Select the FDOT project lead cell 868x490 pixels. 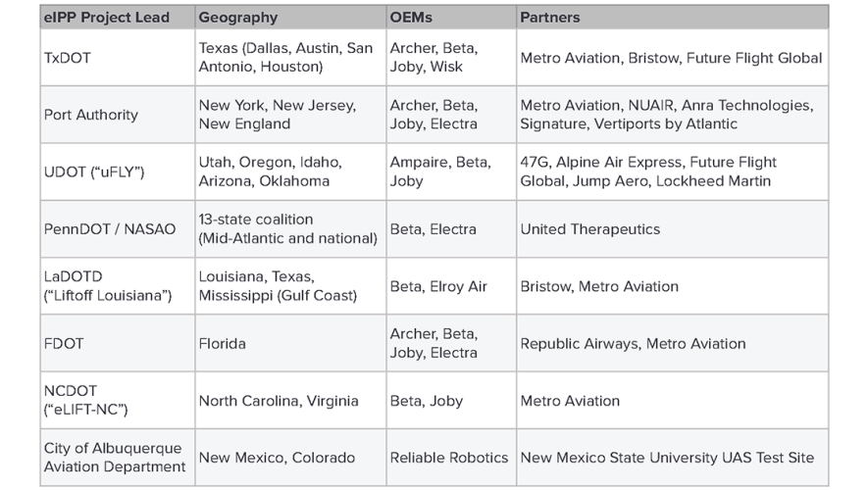[x=63, y=344]
